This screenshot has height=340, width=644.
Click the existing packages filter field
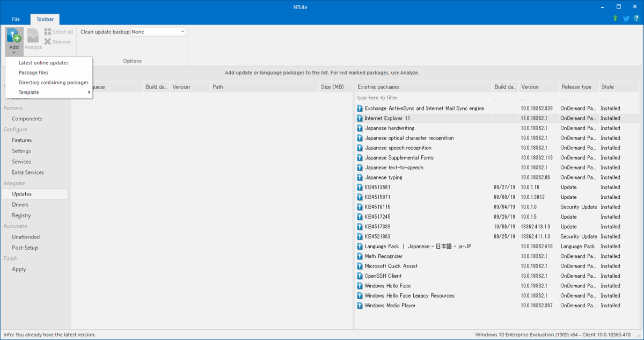click(x=423, y=98)
